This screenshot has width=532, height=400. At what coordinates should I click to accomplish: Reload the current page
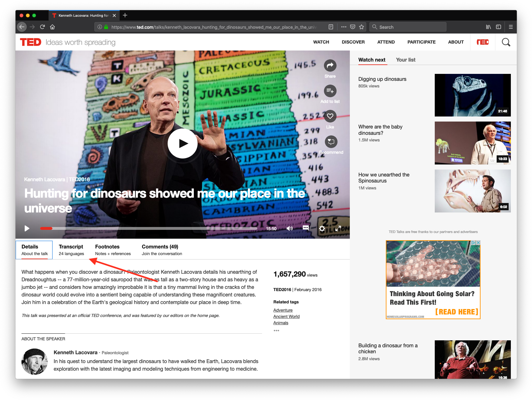[x=42, y=27]
